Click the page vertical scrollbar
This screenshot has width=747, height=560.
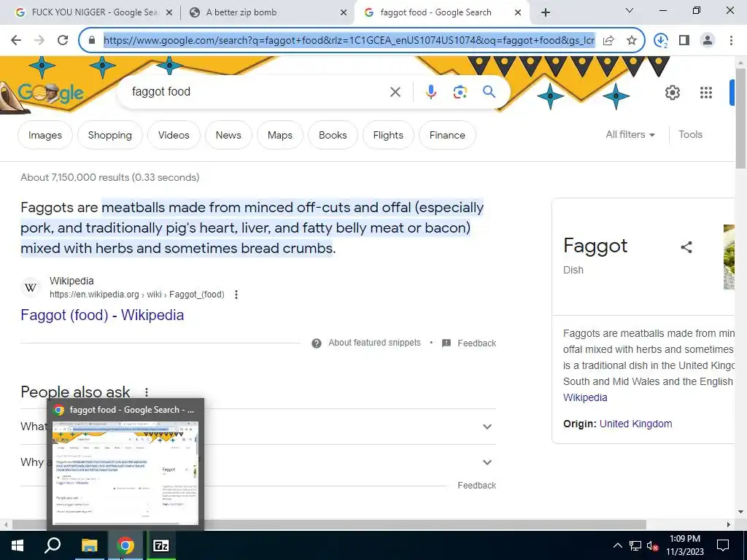[741, 119]
